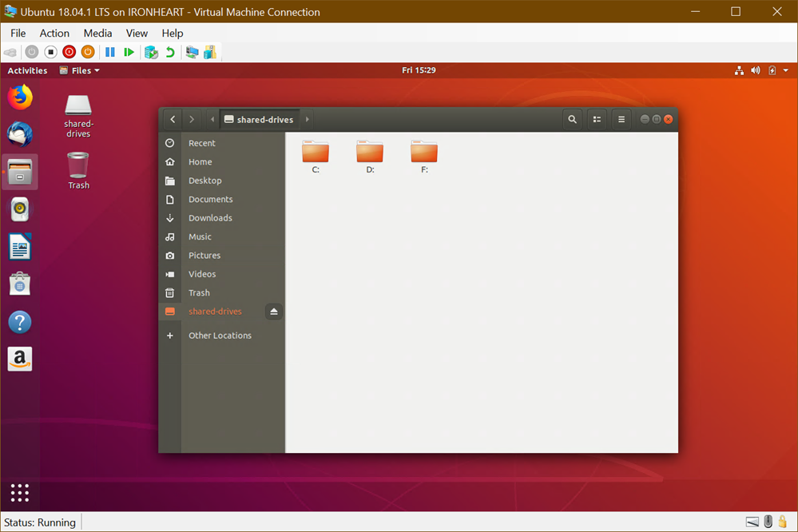Click the Ctrl+Alt+Del toolbar icon
Viewport: 798px width, 532px height.
(x=10, y=52)
